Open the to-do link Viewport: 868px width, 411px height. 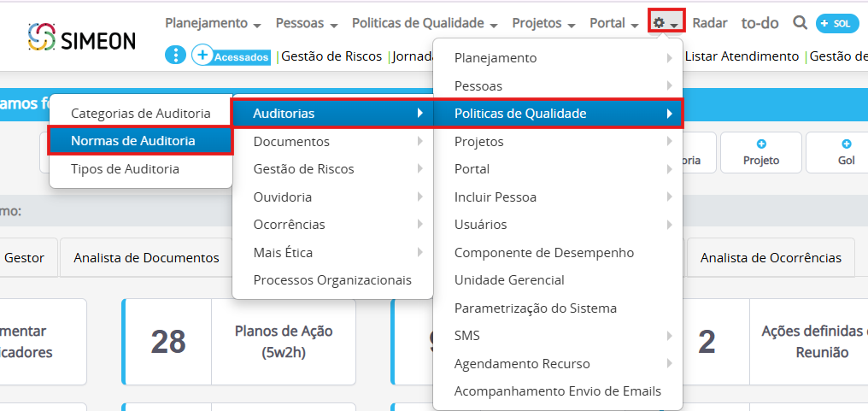click(x=759, y=23)
